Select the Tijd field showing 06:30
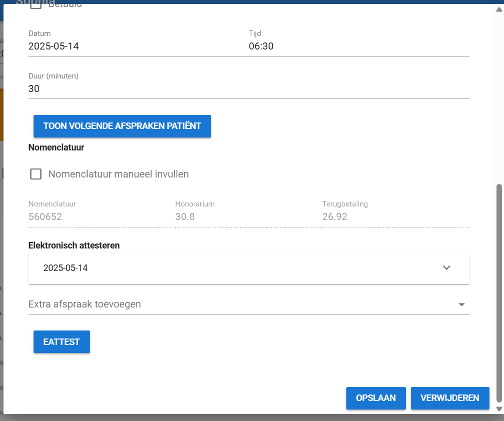Image resolution: width=504 pixels, height=421 pixels. pyautogui.click(x=358, y=46)
